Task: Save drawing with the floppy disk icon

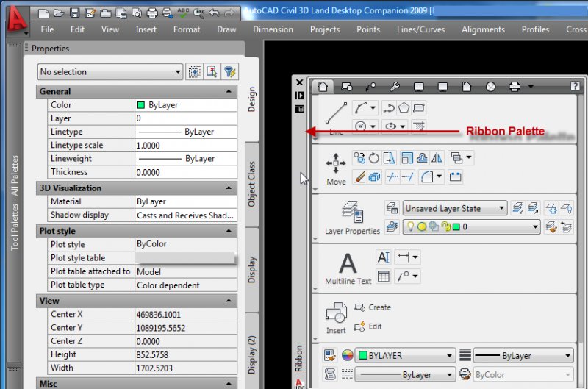Action: (75, 13)
